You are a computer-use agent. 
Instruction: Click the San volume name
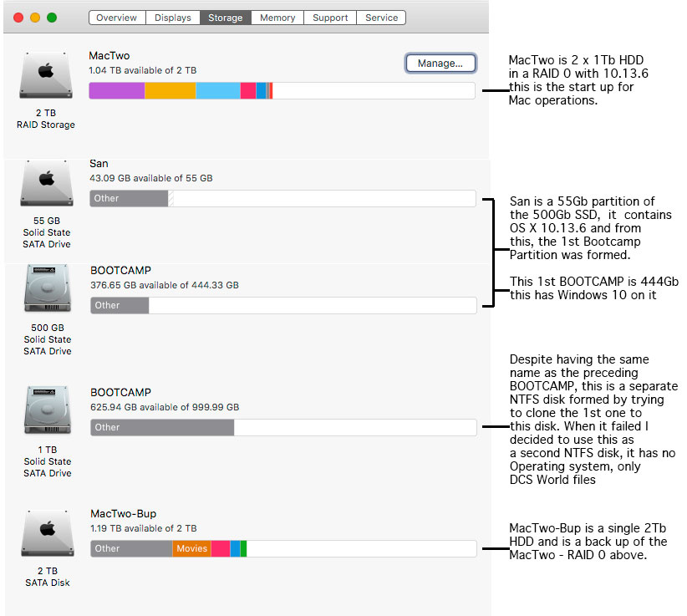click(99, 164)
